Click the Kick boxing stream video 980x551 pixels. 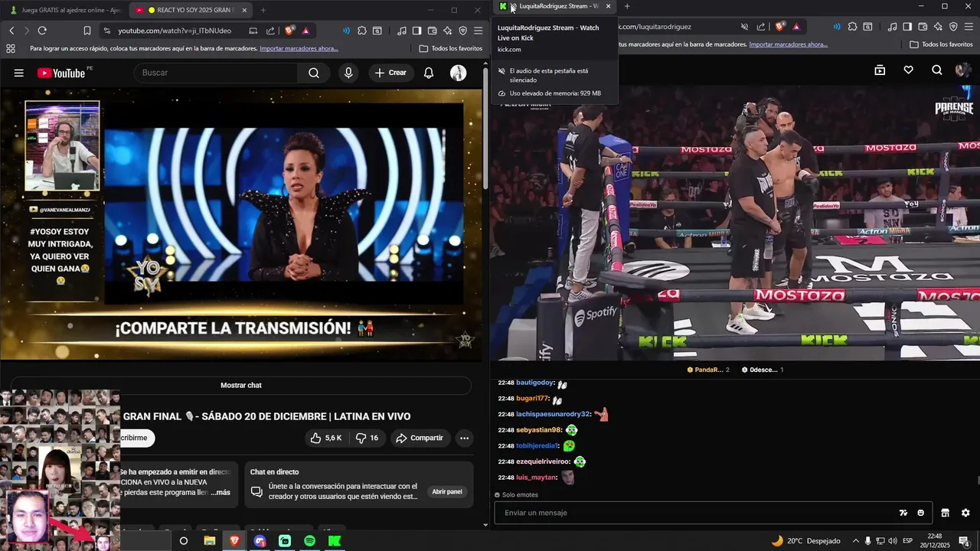point(735,222)
